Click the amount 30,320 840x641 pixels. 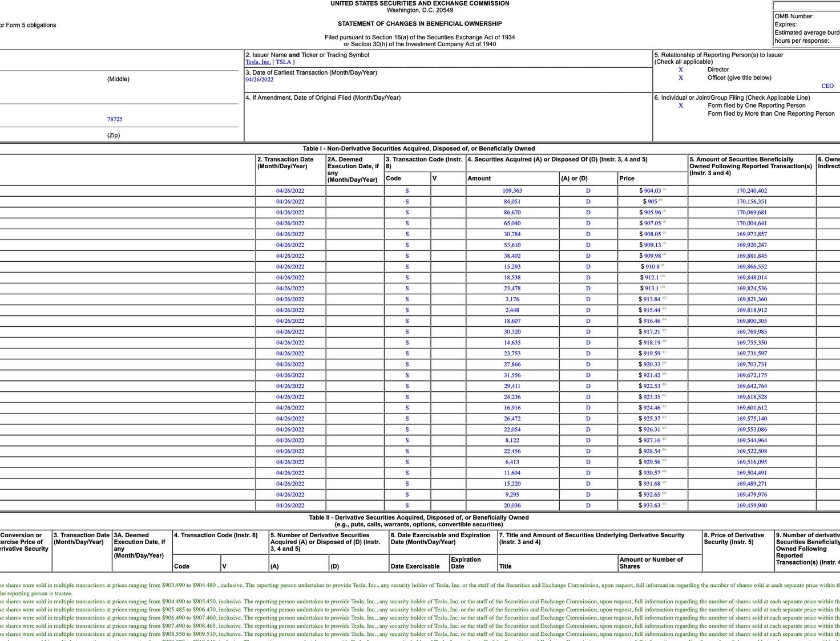(x=512, y=332)
